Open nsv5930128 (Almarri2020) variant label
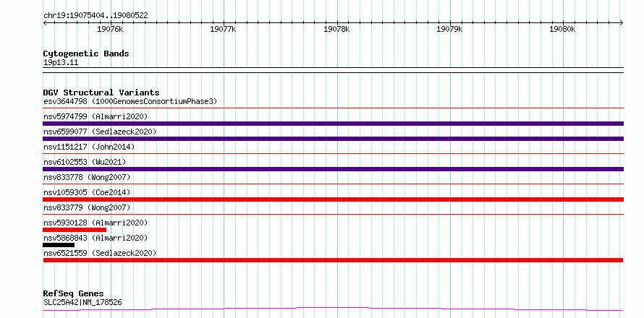 point(96,223)
